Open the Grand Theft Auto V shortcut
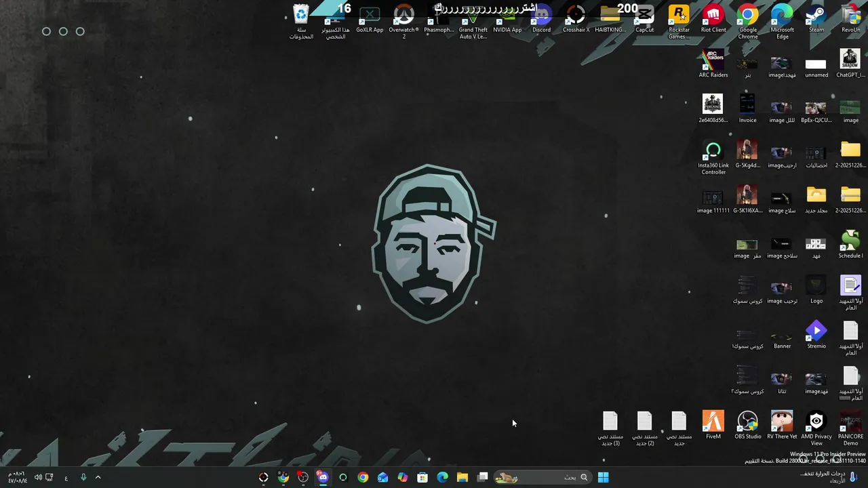 point(473,22)
